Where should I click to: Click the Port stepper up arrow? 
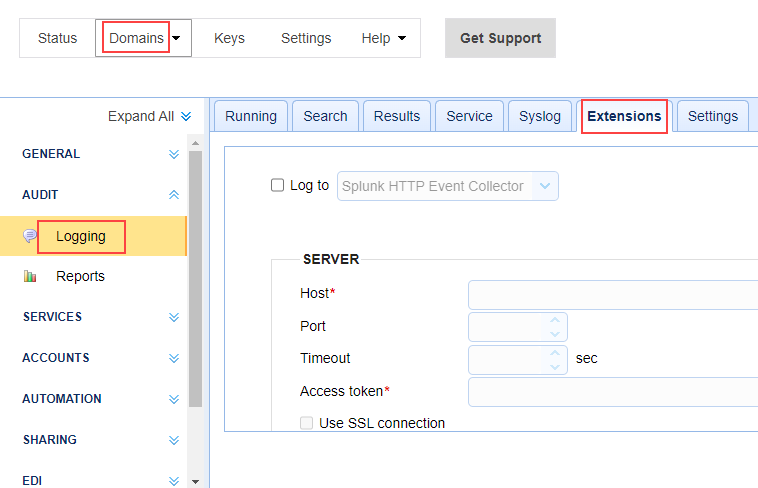[556, 320]
